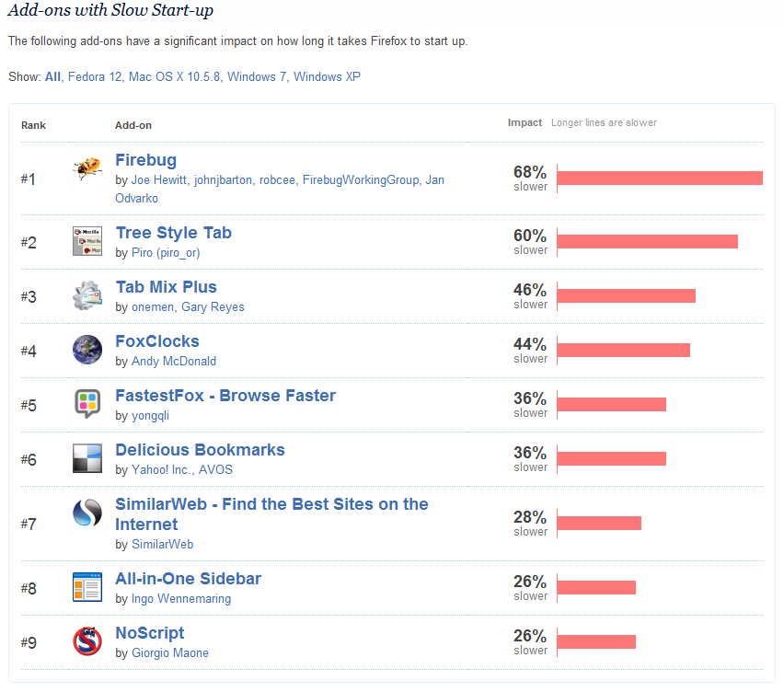Click the Tree Style Tab icon
The height and width of the screenshot is (692, 784).
pos(86,241)
